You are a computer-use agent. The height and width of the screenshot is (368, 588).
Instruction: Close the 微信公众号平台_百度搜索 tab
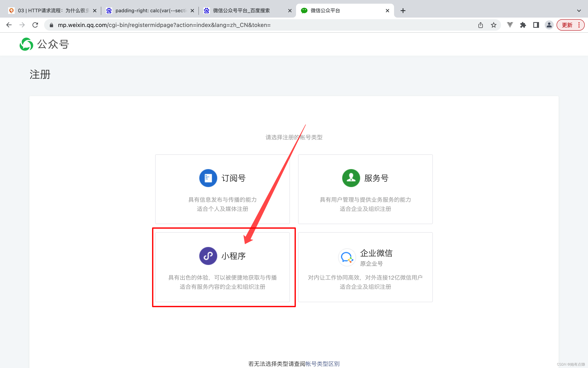pyautogui.click(x=290, y=11)
